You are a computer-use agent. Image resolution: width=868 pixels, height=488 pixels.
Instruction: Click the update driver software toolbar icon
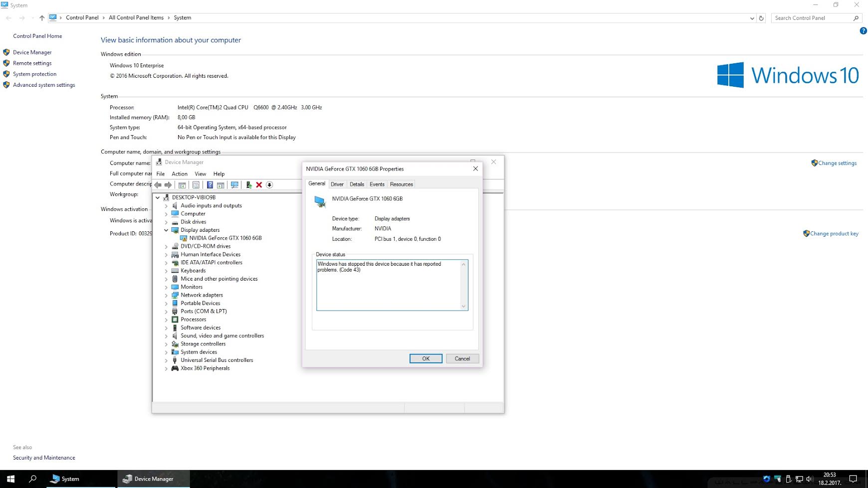tap(248, 185)
